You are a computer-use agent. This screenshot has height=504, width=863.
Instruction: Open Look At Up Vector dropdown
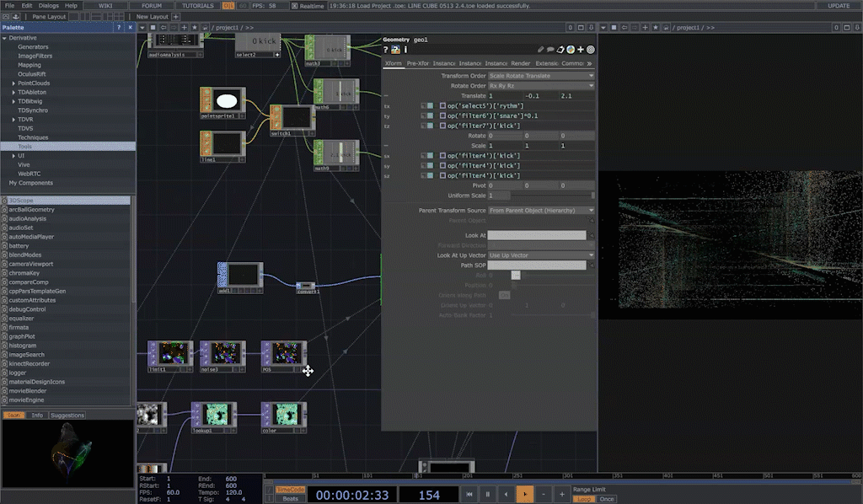pyautogui.click(x=541, y=255)
